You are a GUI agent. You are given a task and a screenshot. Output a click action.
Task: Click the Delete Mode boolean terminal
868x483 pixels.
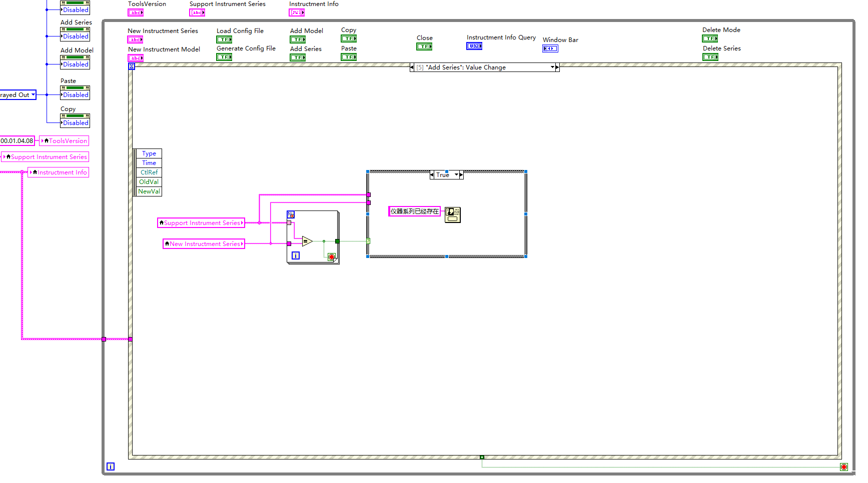click(710, 38)
